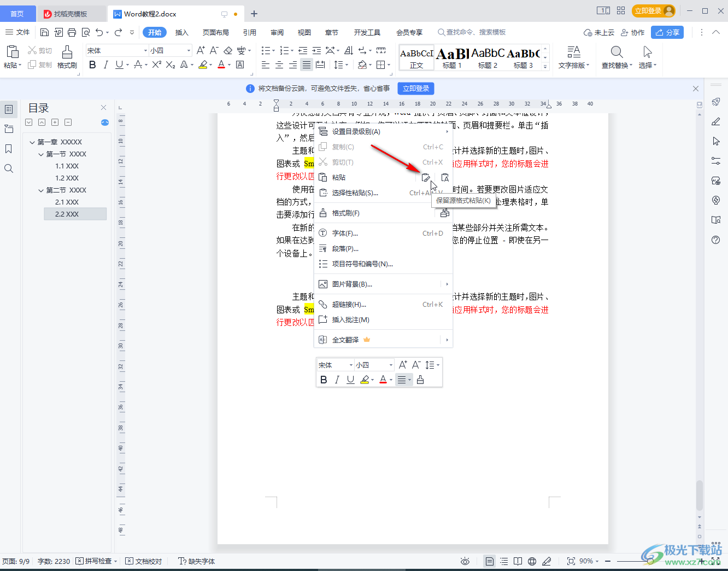Click the Subscript button
The width and height of the screenshot is (728, 571).
click(x=171, y=65)
